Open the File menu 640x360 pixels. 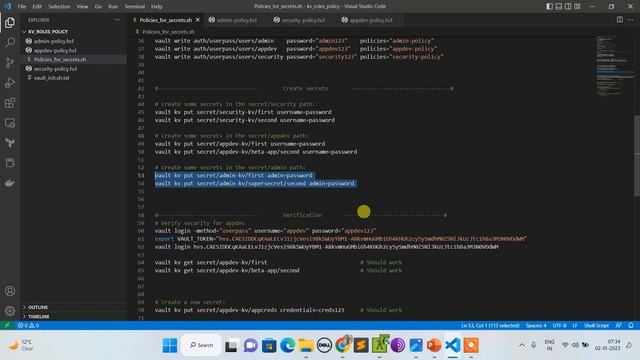[x=22, y=7]
